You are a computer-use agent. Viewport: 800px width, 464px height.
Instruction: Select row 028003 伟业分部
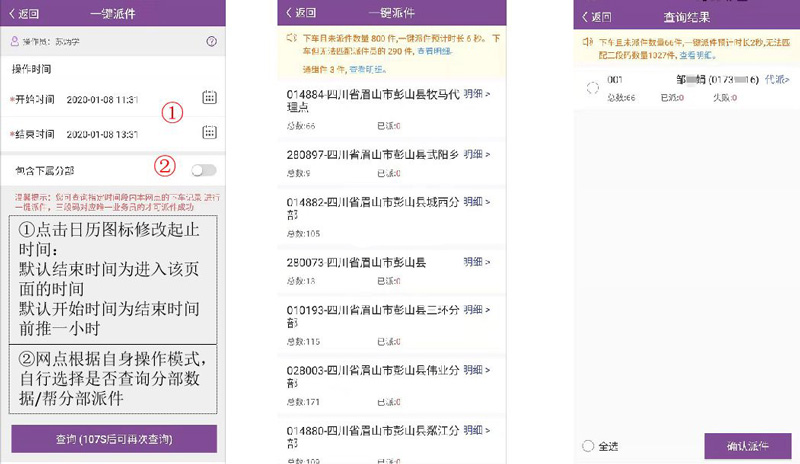[391, 385]
